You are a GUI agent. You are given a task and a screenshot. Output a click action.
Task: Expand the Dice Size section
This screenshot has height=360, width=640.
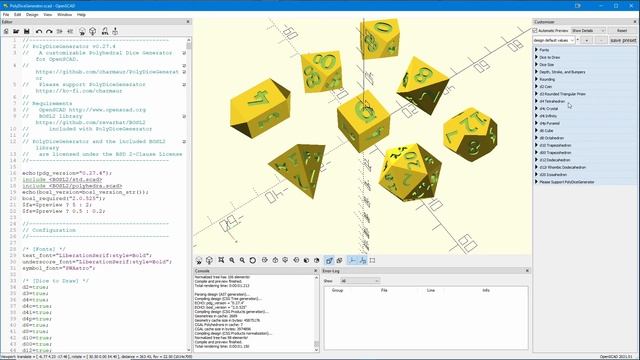584,64
